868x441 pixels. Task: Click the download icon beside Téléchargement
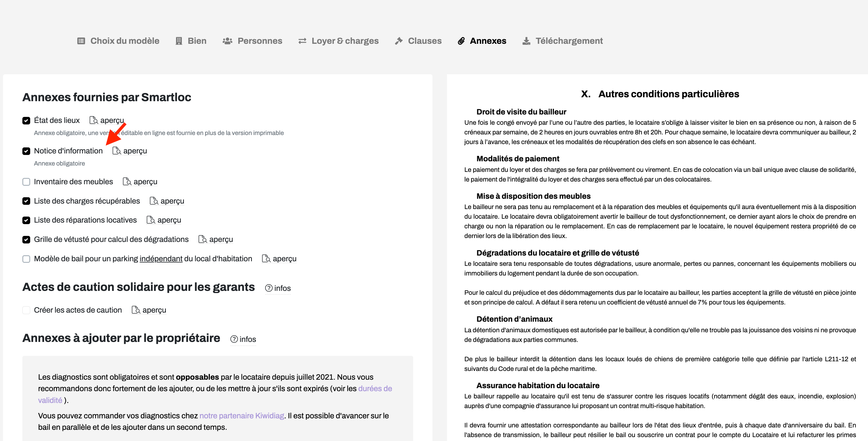tap(526, 41)
